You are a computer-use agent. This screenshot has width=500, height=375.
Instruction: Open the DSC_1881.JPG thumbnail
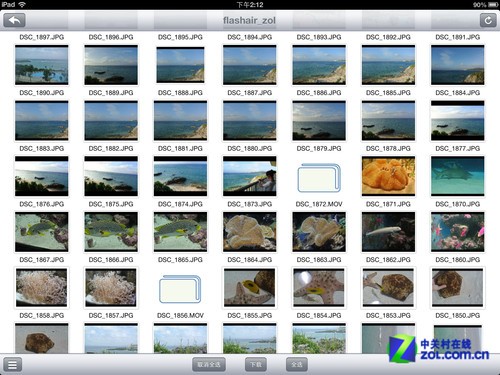coord(180,176)
